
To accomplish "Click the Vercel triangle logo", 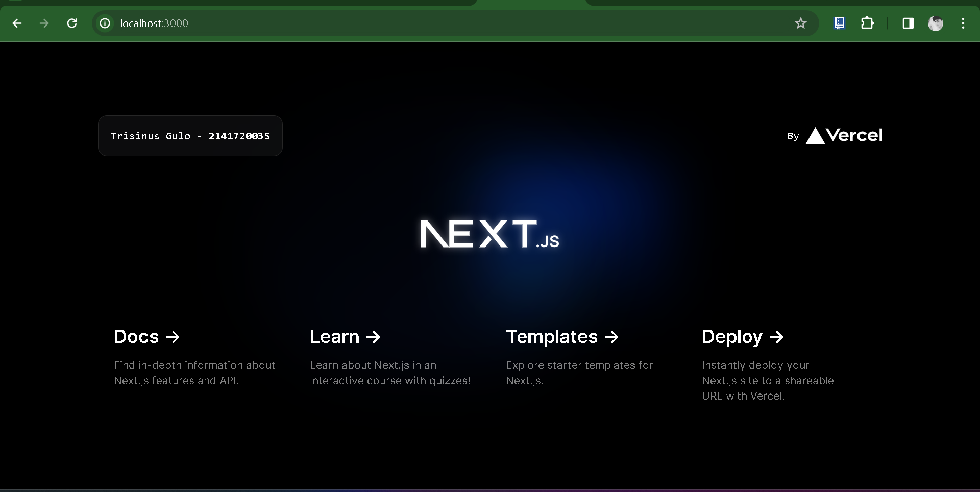I will [815, 136].
